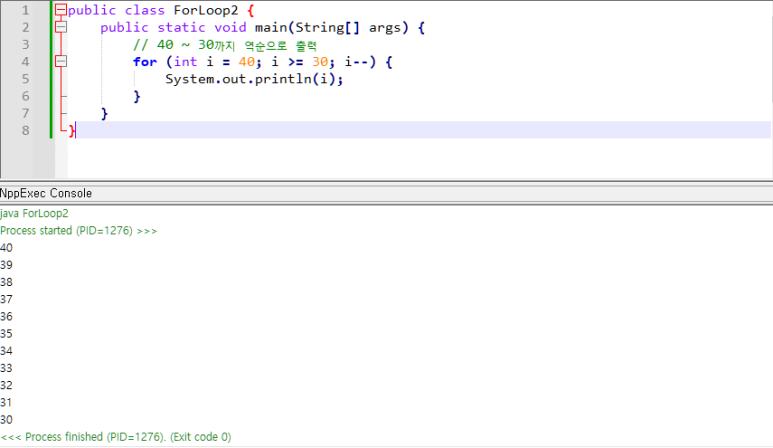Click console output line 32

[6, 385]
